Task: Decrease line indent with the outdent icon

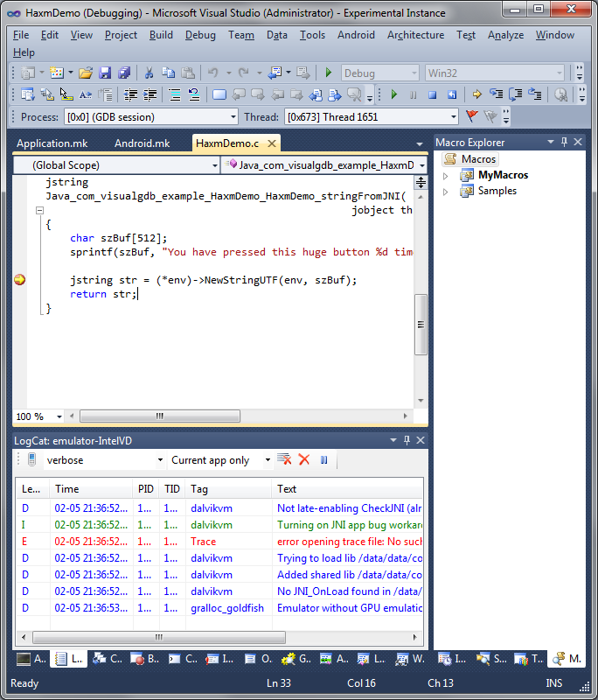Action: tap(130, 94)
